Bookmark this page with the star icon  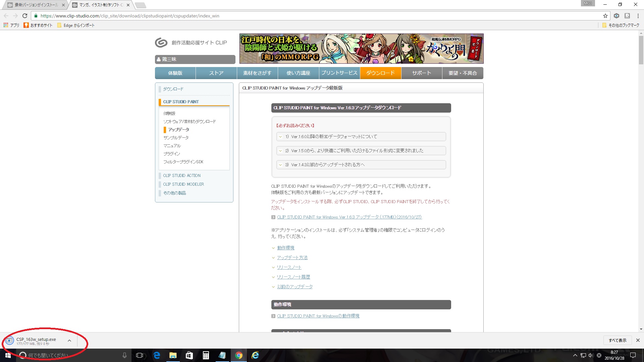(x=605, y=16)
